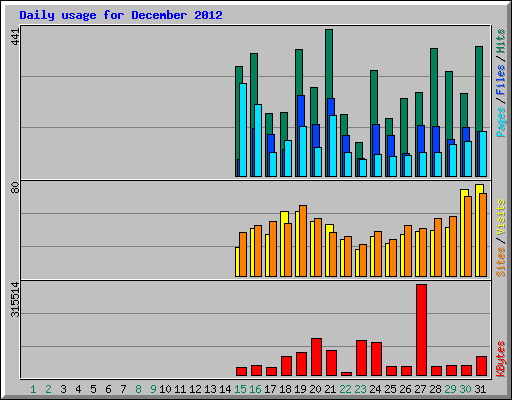
Task: Click day 28 on the x-axis
Action: 435,389
